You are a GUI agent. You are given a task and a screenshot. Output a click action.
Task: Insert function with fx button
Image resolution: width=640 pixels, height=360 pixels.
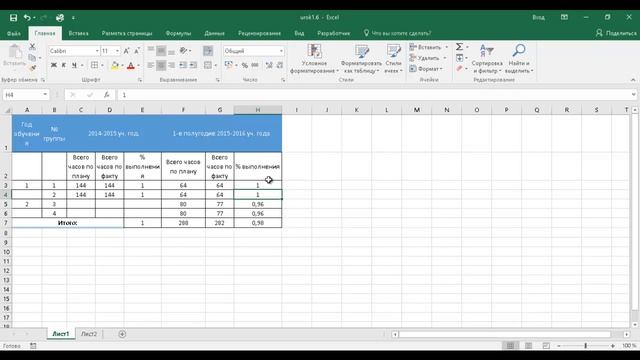point(107,95)
